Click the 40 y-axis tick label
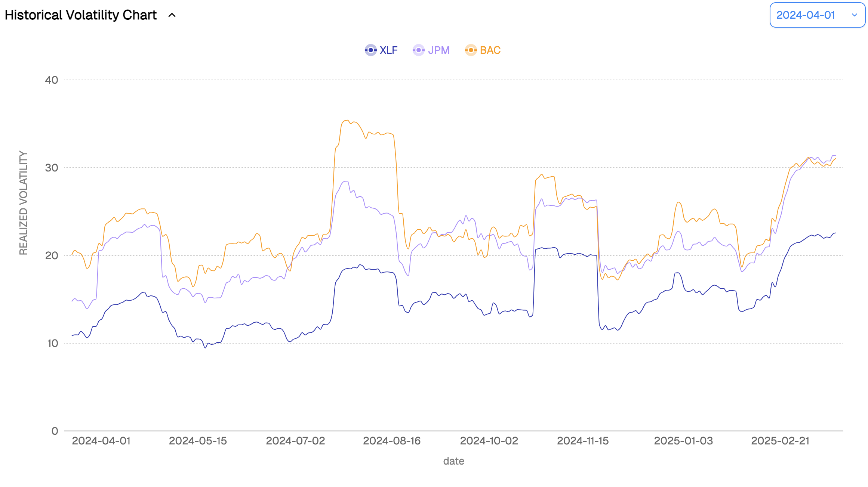Screen dimensions: 868x487 [52, 80]
